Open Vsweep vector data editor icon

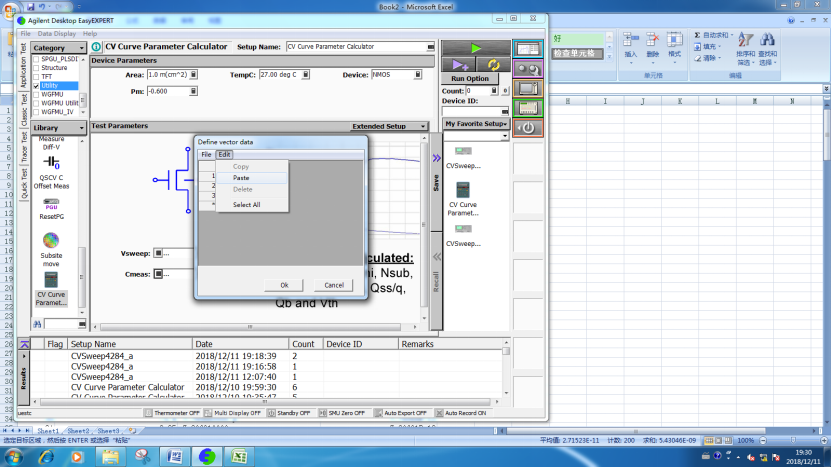pyautogui.click(x=158, y=253)
